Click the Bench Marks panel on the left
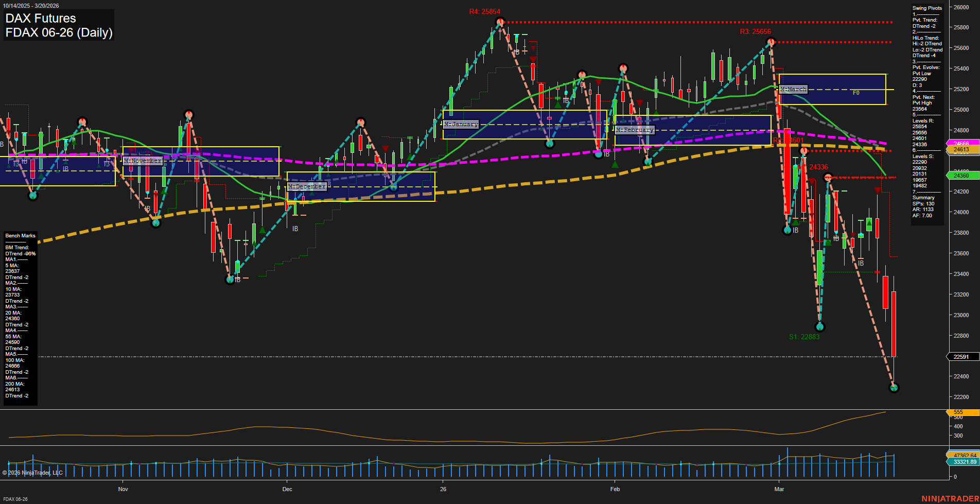Screen dimensions: 980x504 (20, 235)
